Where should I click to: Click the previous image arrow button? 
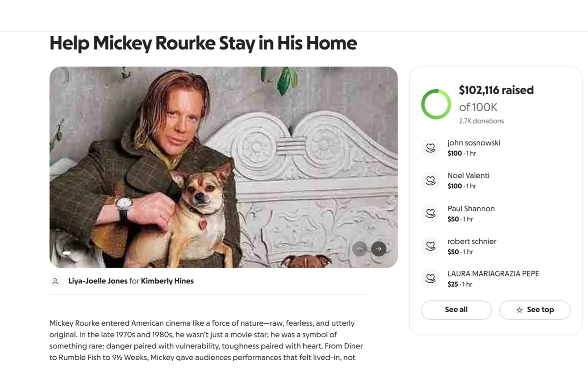tap(360, 249)
